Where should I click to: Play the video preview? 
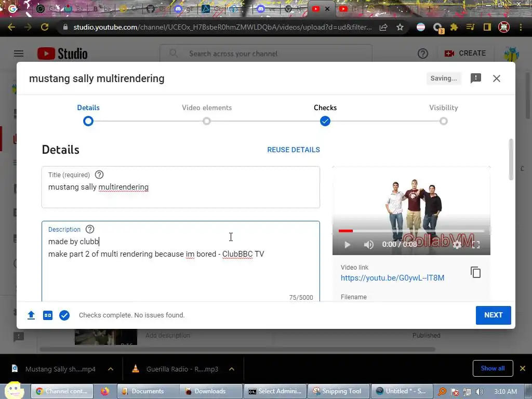click(x=347, y=245)
